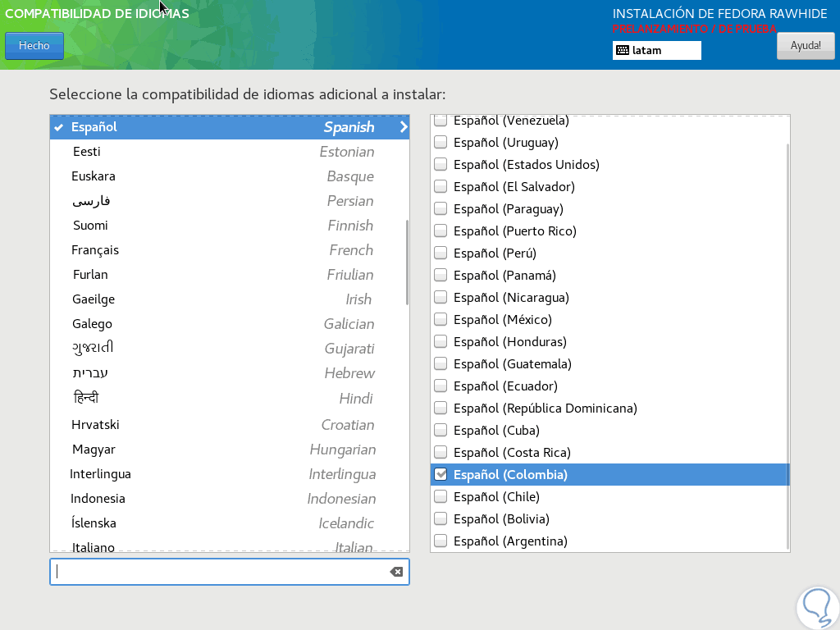Select Euskara Basque language row
Viewport: 840px width, 630px height.
230,176
